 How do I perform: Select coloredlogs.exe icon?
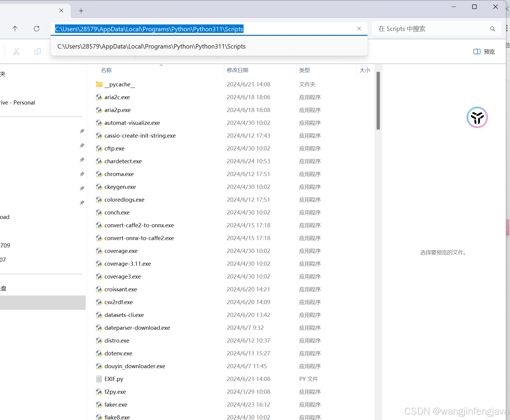tap(99, 200)
